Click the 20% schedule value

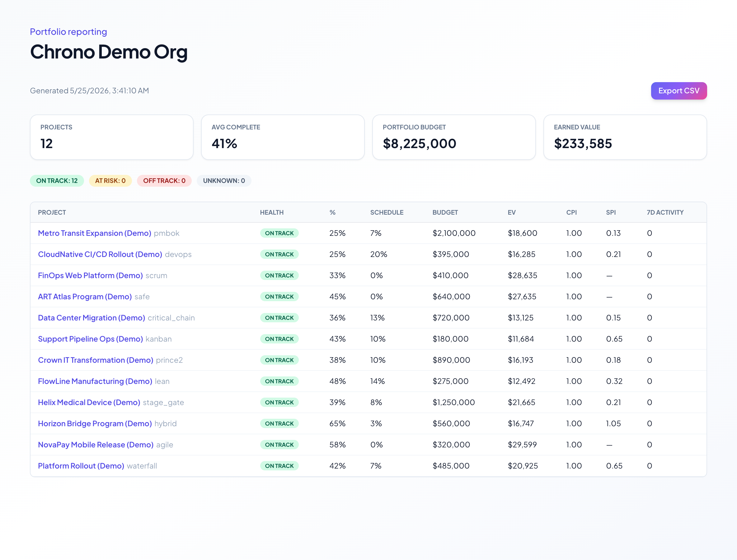(x=378, y=254)
